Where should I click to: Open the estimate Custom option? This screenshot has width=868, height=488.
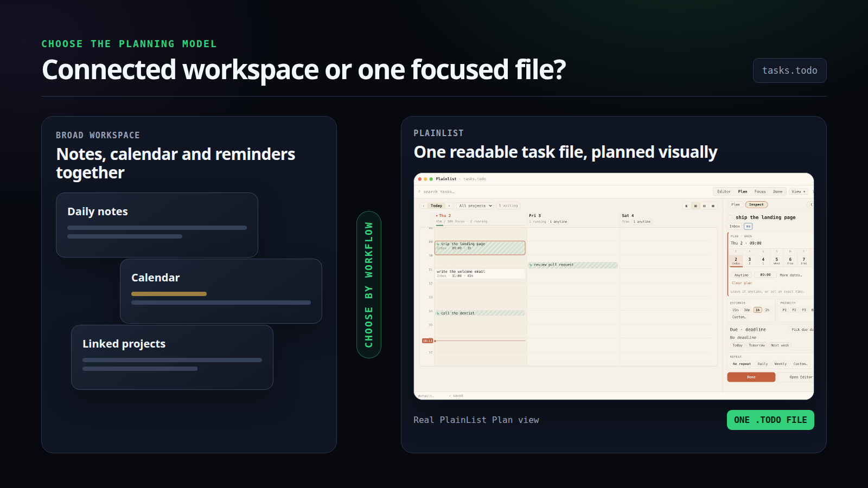click(x=739, y=317)
